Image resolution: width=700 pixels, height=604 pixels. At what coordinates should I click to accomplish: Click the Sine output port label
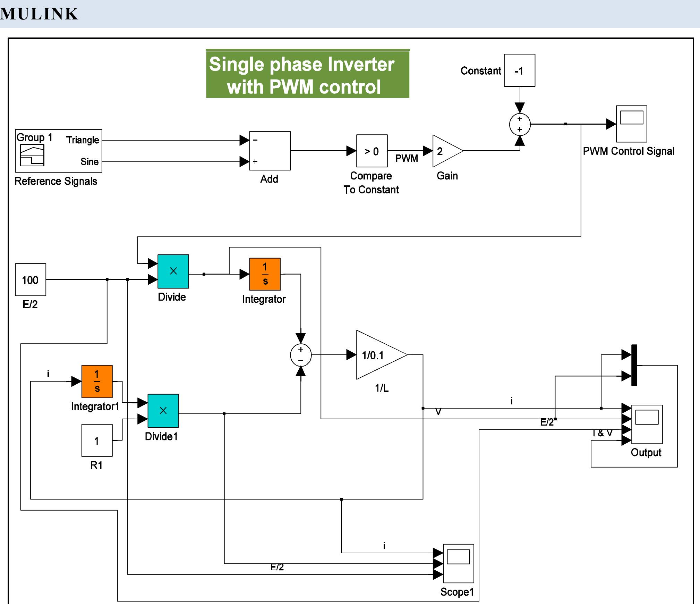(x=89, y=161)
